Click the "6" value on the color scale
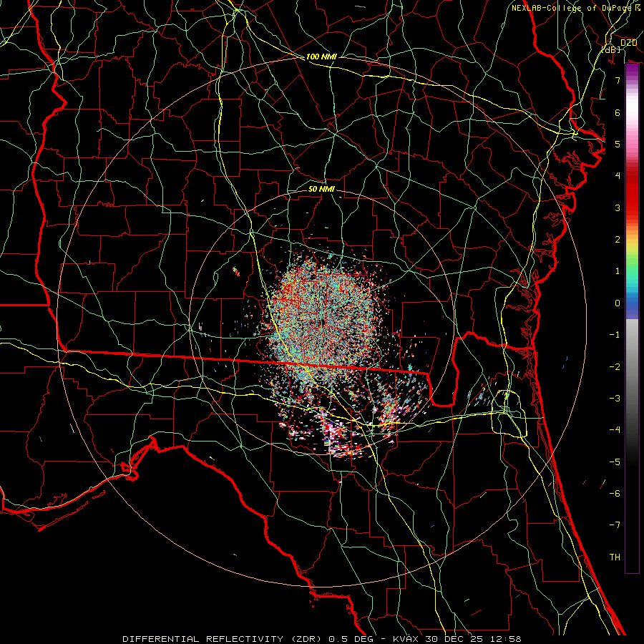The width and height of the screenshot is (644, 644). (x=618, y=112)
